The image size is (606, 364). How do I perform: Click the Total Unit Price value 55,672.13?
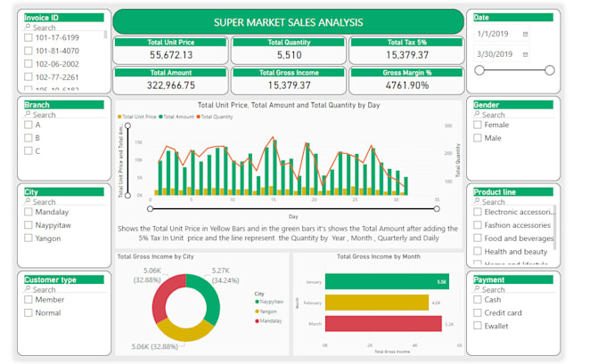click(171, 55)
